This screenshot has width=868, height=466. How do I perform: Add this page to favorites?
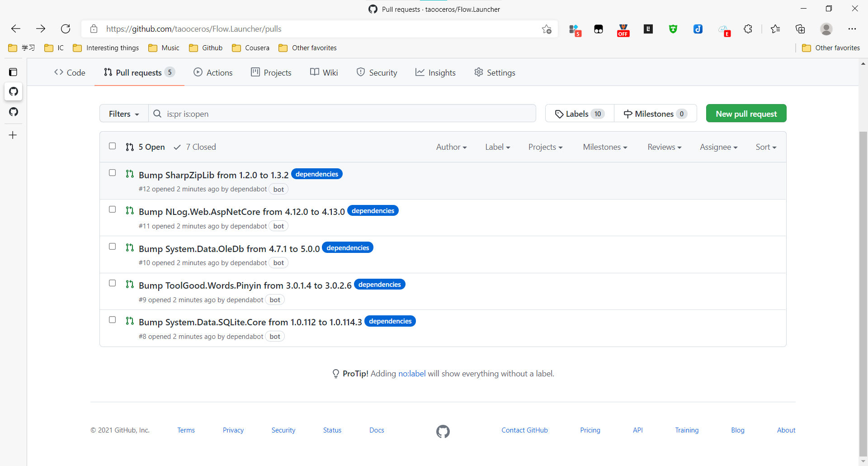(x=547, y=29)
